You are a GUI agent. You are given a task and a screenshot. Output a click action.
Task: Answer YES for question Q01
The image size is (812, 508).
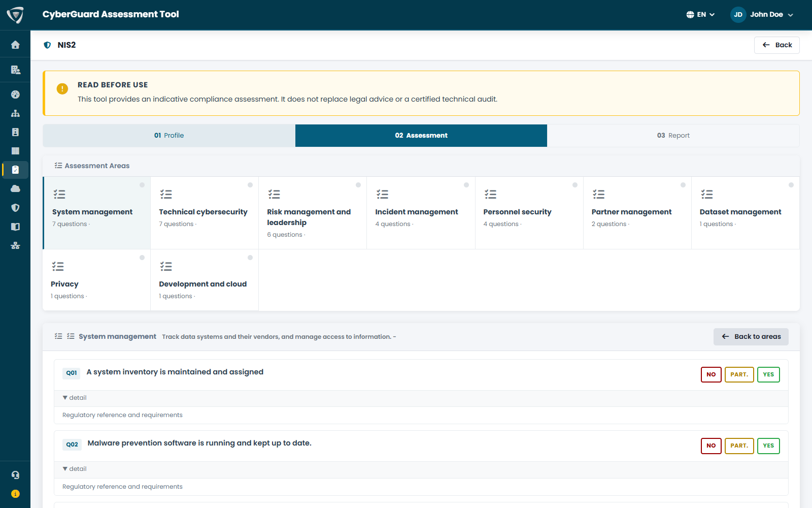(x=768, y=374)
